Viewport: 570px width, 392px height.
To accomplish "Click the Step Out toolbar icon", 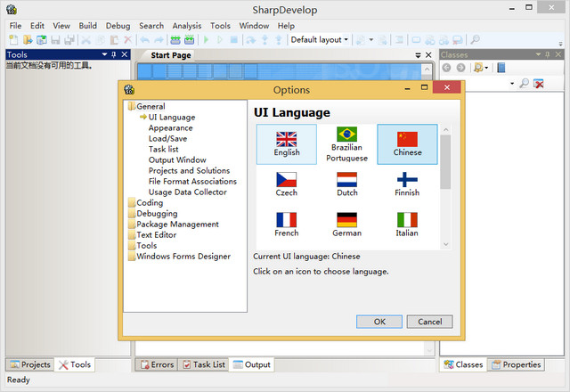I will (279, 39).
